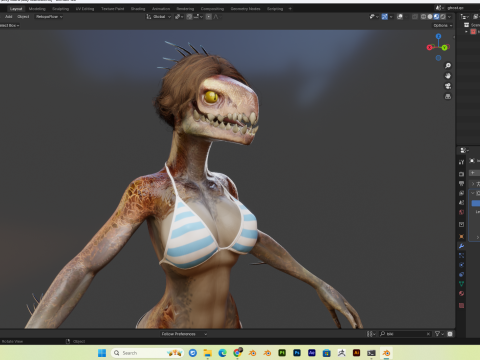Click the red X axis on navigation gizmo
This screenshot has width=480, height=360.
click(x=429, y=48)
